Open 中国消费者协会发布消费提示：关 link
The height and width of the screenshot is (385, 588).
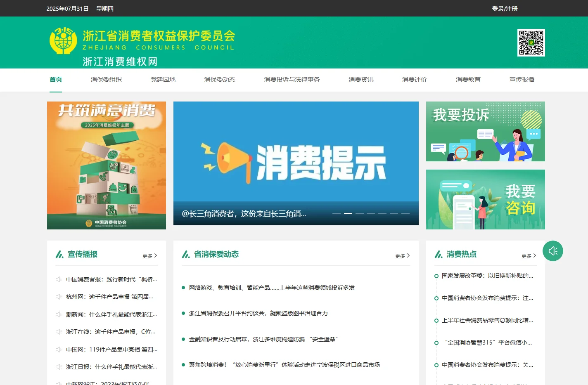tap(488, 365)
